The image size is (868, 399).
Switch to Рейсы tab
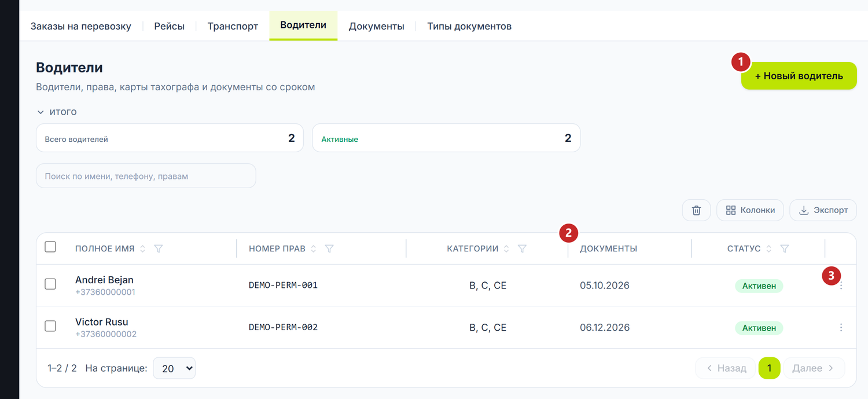coord(170,26)
